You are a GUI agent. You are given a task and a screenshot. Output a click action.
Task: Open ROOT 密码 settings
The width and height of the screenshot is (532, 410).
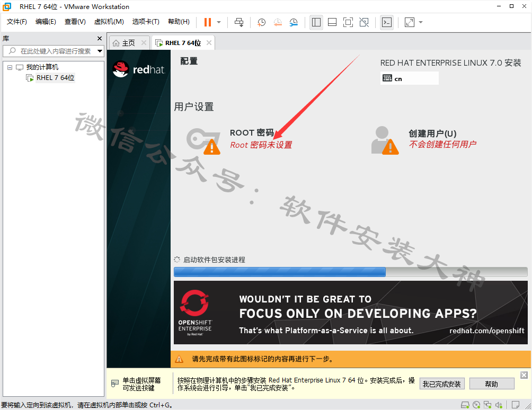click(x=252, y=132)
